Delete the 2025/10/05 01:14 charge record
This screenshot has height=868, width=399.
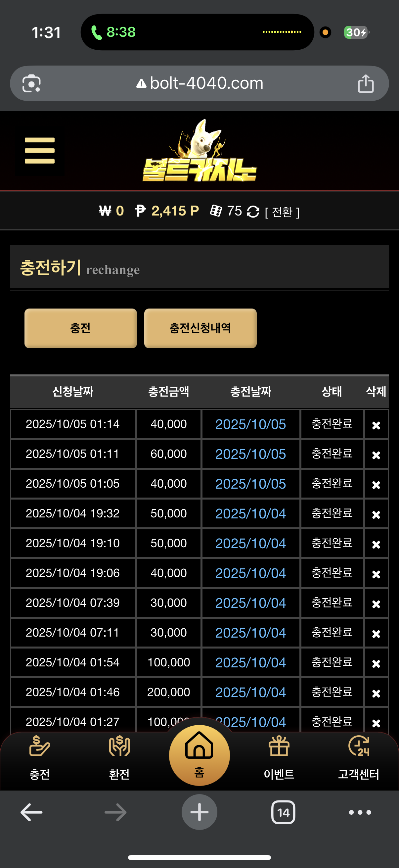pos(376,425)
